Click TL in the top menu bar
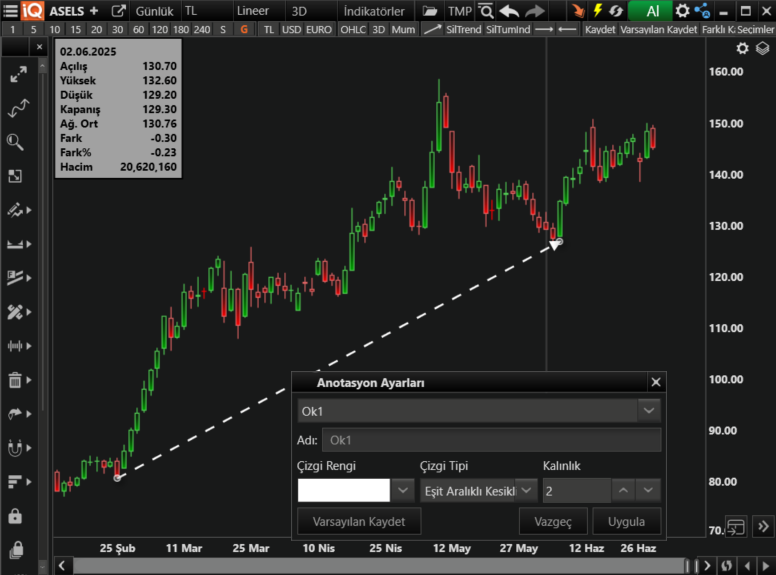The height and width of the screenshot is (575, 776). click(191, 11)
